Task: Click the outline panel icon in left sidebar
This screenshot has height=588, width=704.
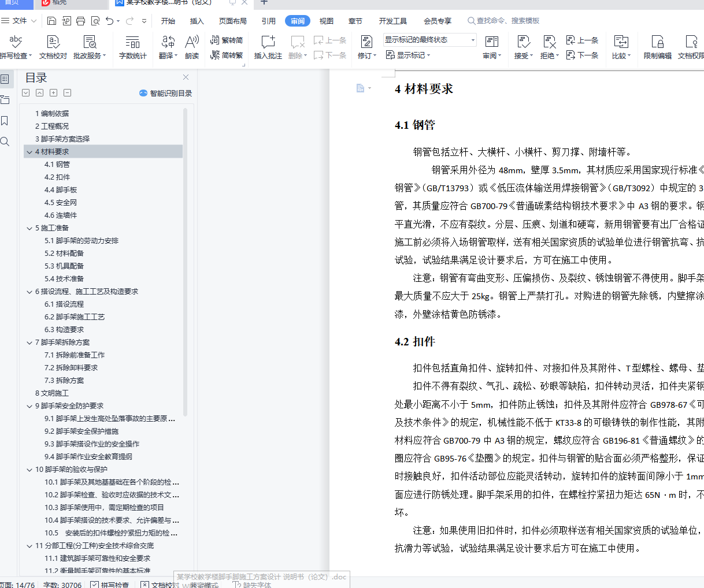Action: tap(5, 79)
